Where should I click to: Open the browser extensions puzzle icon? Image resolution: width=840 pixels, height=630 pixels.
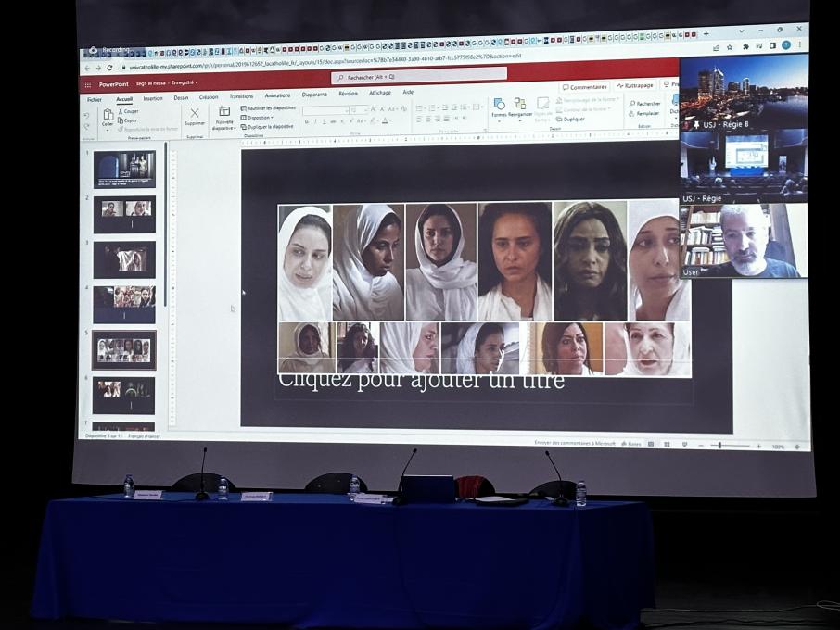[x=745, y=47]
